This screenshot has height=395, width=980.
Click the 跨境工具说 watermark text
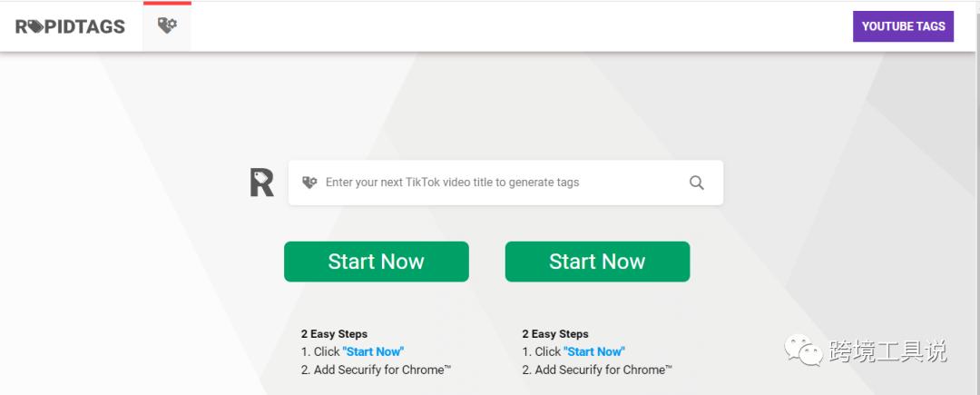[x=888, y=351]
